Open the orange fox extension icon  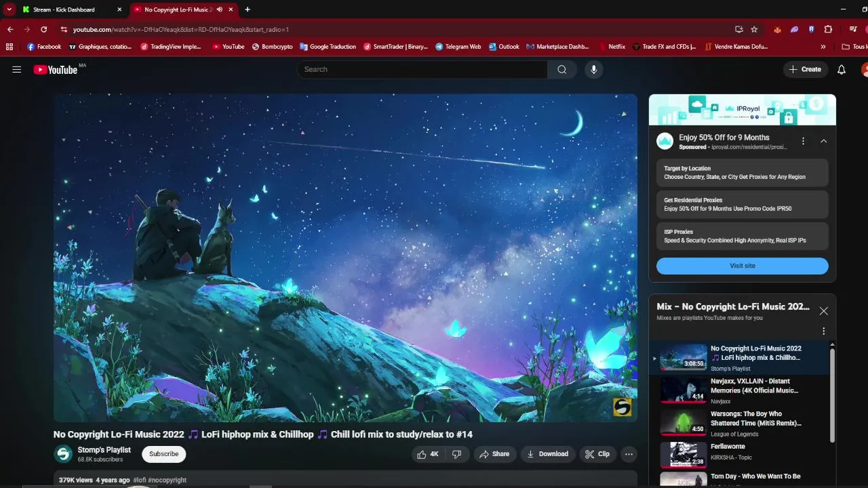click(x=777, y=29)
